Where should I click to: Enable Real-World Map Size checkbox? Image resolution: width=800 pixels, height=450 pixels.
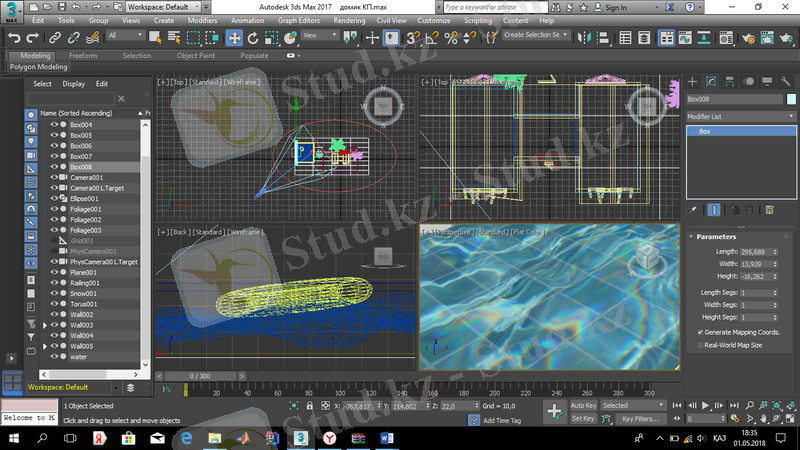tap(701, 345)
